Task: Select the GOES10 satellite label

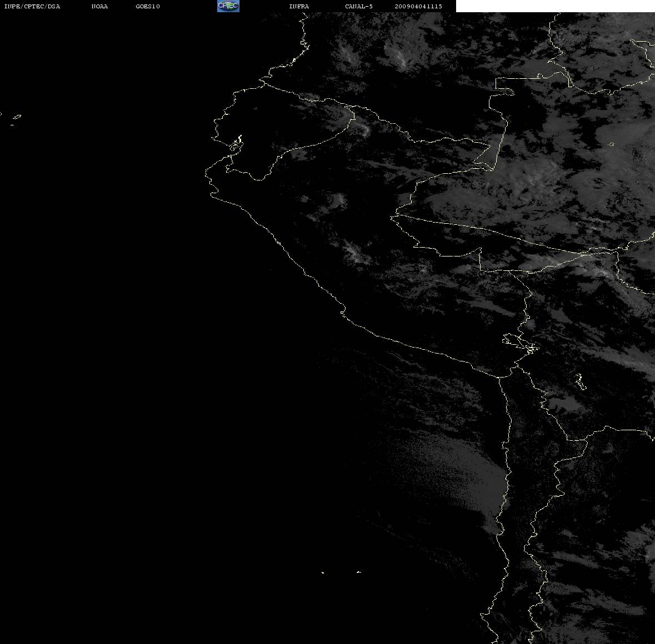Action: click(x=148, y=6)
